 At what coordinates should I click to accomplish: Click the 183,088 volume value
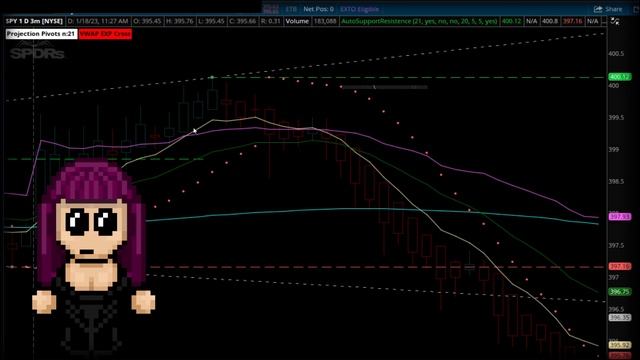click(x=324, y=21)
